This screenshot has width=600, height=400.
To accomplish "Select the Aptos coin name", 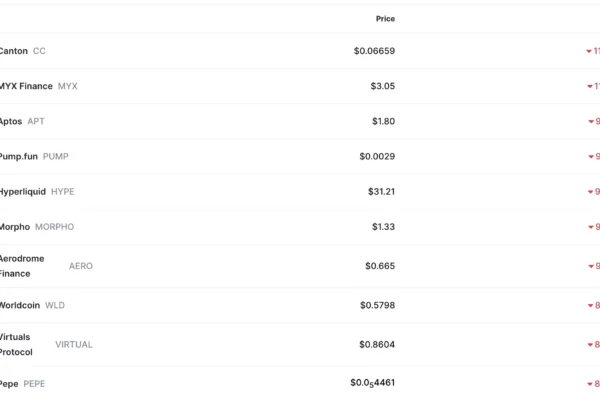I will pyautogui.click(x=11, y=121).
